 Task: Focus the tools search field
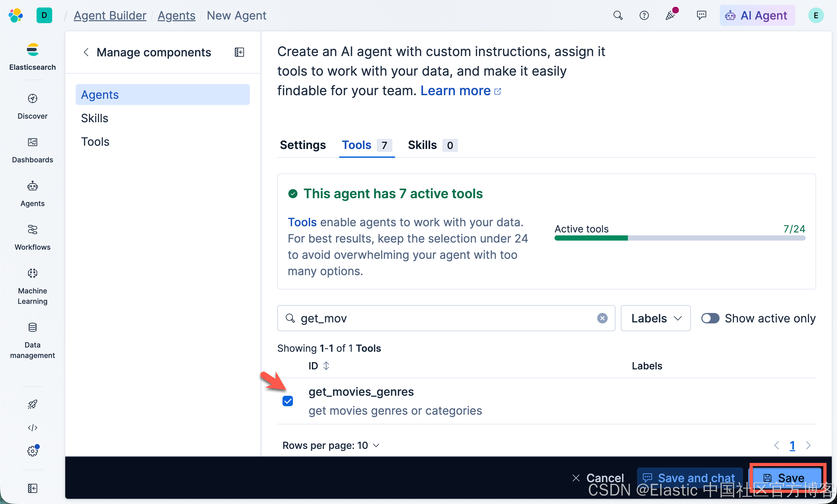point(446,318)
